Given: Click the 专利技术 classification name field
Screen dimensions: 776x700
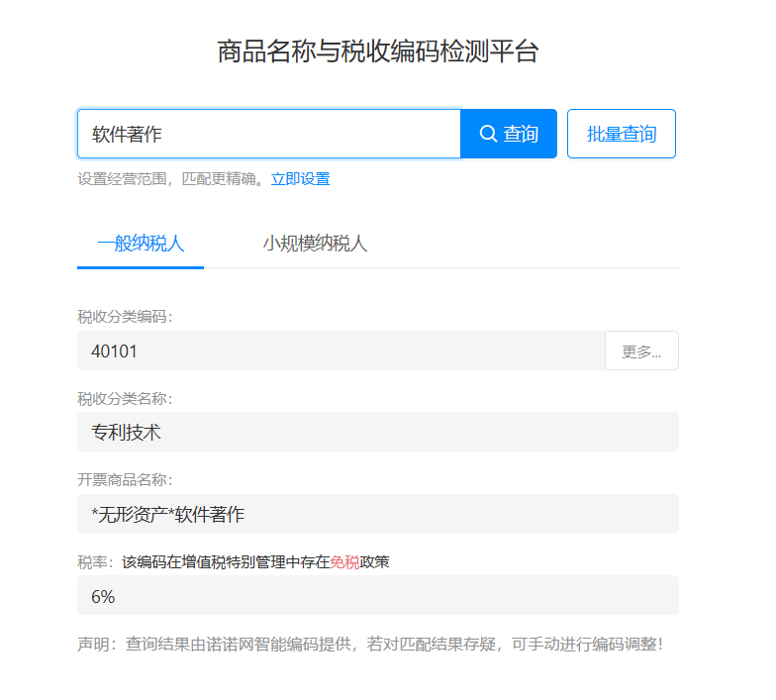Looking at the screenshot, I should click(x=377, y=433).
